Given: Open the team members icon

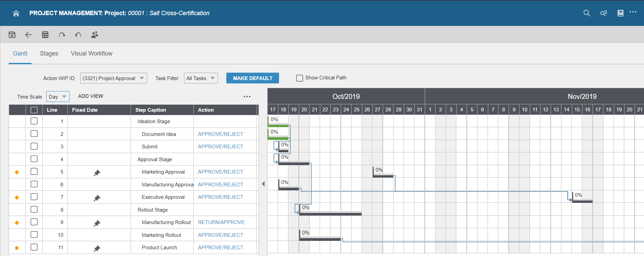Looking at the screenshot, I should click(95, 35).
